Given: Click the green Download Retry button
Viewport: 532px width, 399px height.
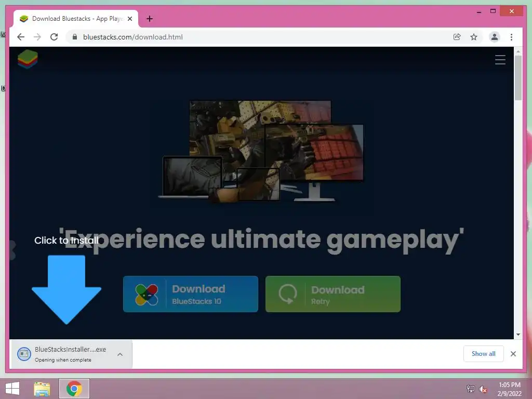Looking at the screenshot, I should coord(333,294).
